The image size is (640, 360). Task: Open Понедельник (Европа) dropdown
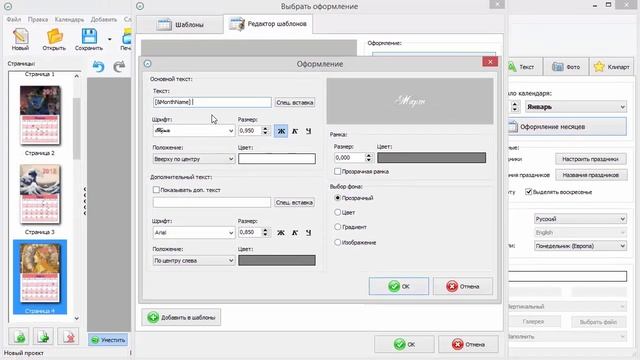point(580,246)
